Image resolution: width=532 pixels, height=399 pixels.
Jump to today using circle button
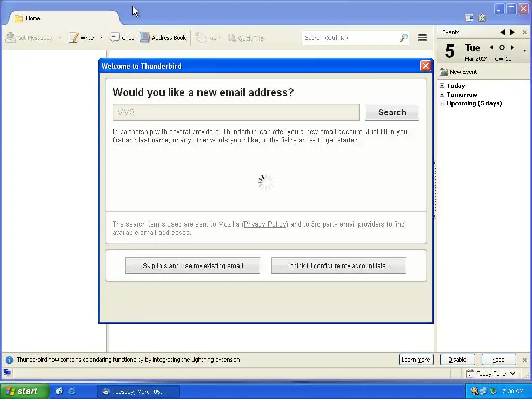502,47
